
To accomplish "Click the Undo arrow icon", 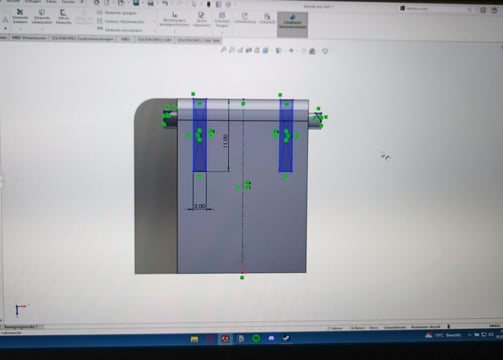I will point(165,4).
